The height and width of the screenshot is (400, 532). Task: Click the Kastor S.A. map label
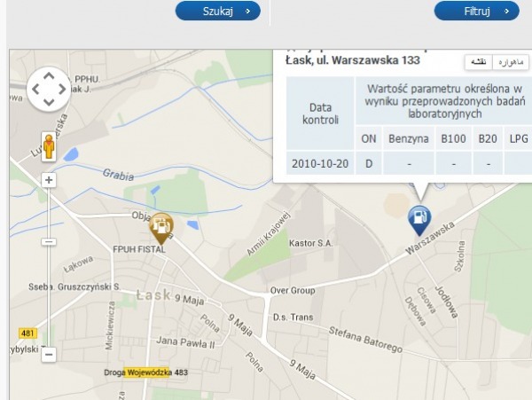point(311,243)
